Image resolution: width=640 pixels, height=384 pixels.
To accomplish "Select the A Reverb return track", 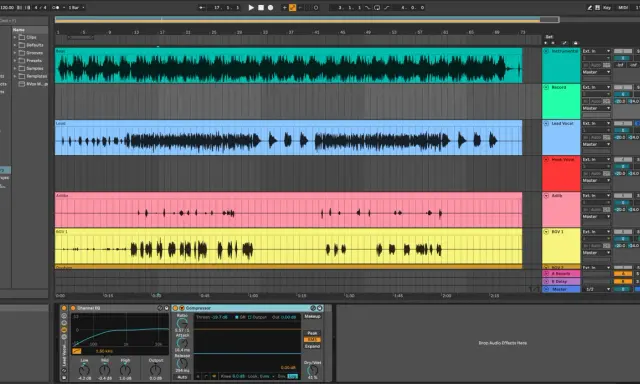I will [561, 273].
